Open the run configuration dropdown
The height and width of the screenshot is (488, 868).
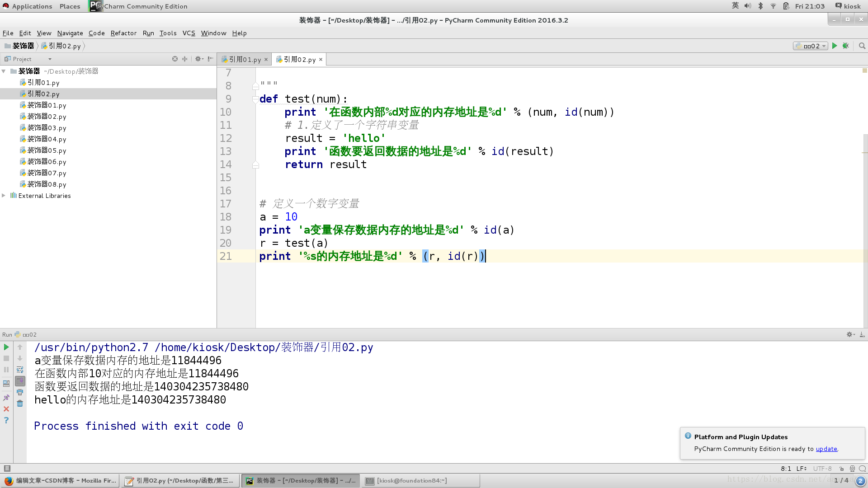811,46
